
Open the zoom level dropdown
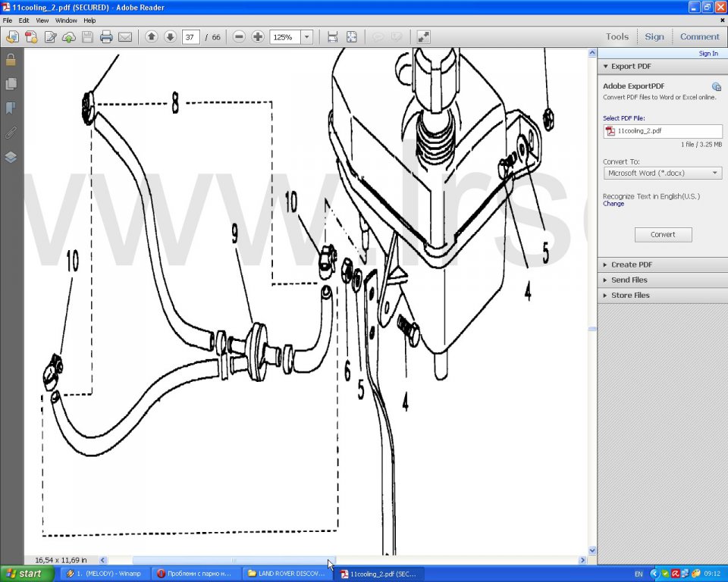coord(306,37)
